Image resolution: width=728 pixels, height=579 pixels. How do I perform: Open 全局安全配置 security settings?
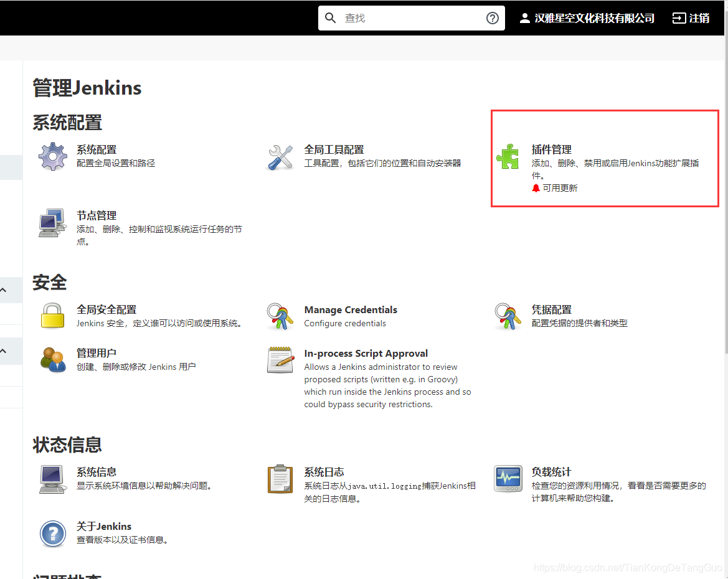(x=106, y=309)
